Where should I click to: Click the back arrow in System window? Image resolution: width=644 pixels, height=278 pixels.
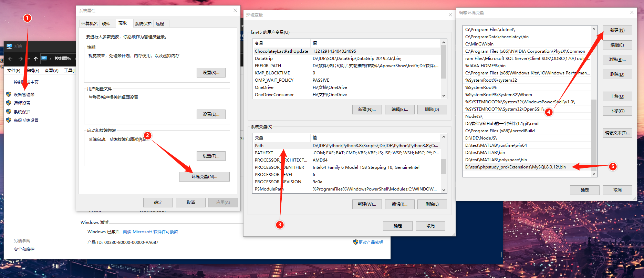click(10, 59)
